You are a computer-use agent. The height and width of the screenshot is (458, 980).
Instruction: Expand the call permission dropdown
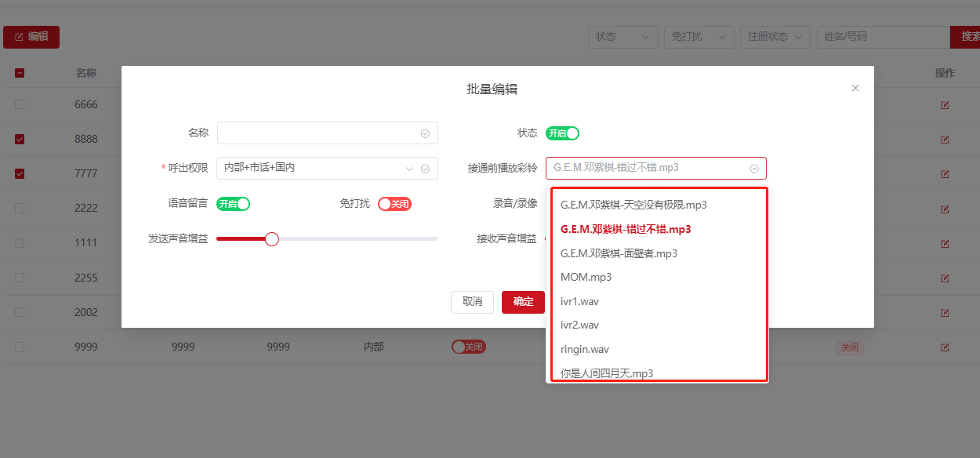tap(408, 169)
